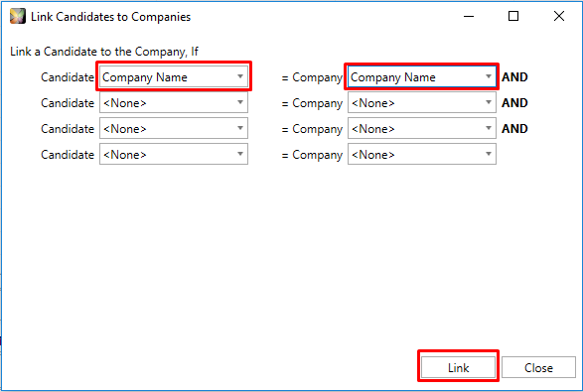
Task: Click the 'Link Candidates to Companies' window title
Action: [x=111, y=17]
